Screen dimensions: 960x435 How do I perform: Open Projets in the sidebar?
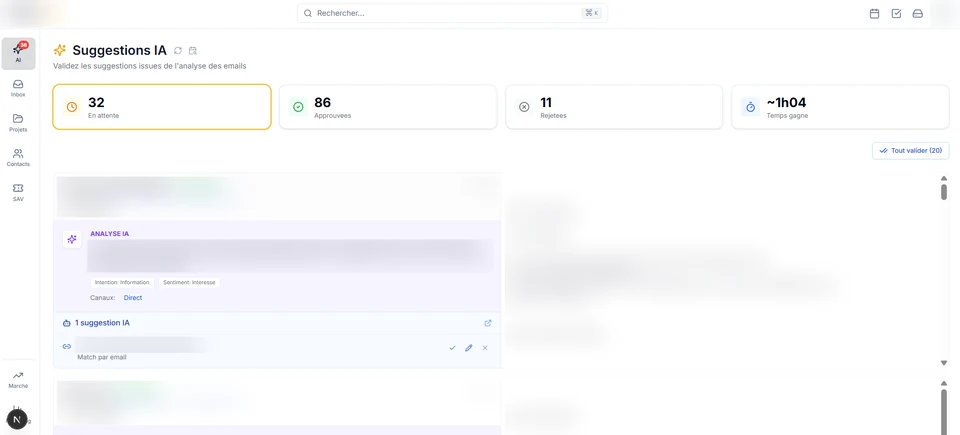pyautogui.click(x=18, y=123)
